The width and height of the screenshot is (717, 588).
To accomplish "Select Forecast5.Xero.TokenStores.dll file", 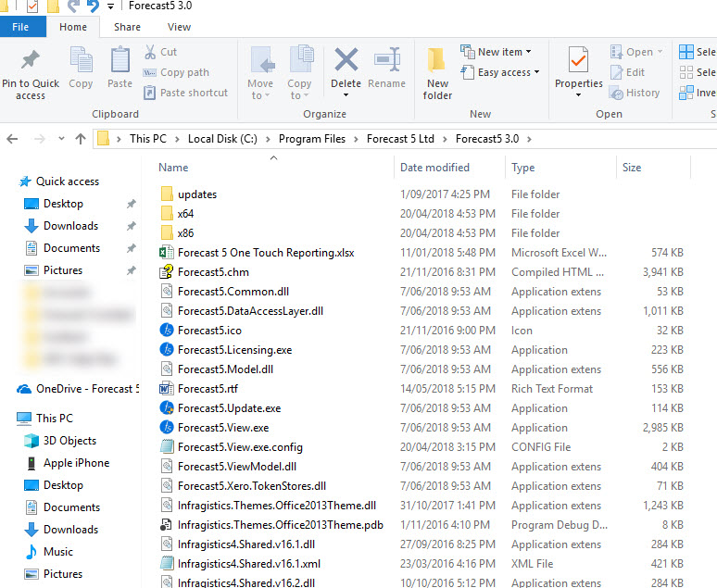I will 251,486.
